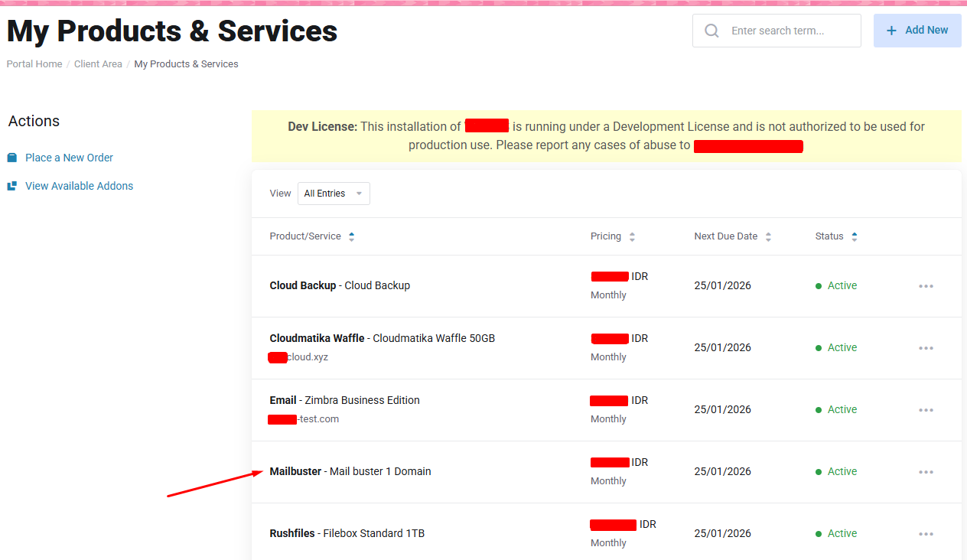Open the View Available Addons link
967x560 pixels.
point(79,186)
